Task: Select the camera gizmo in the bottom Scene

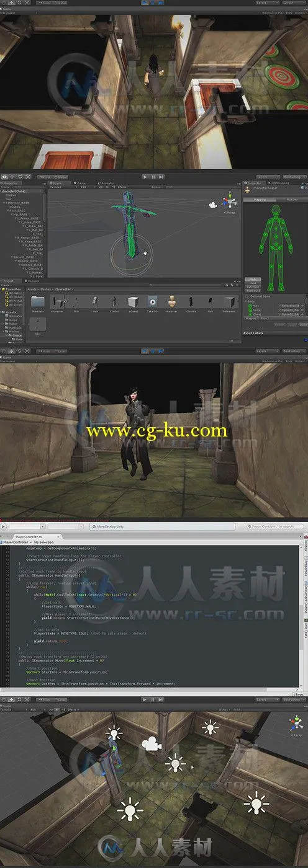Action: pos(151,743)
